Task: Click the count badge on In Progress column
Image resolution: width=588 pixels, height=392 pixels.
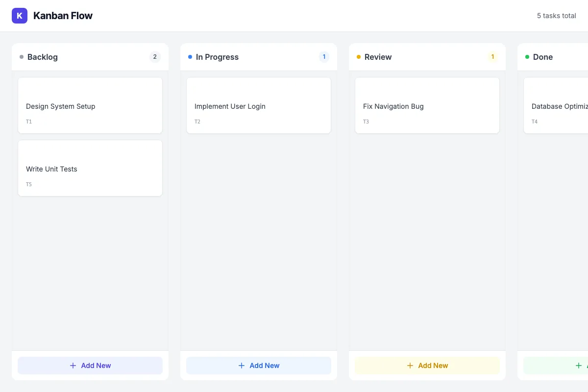Action: 324,57
